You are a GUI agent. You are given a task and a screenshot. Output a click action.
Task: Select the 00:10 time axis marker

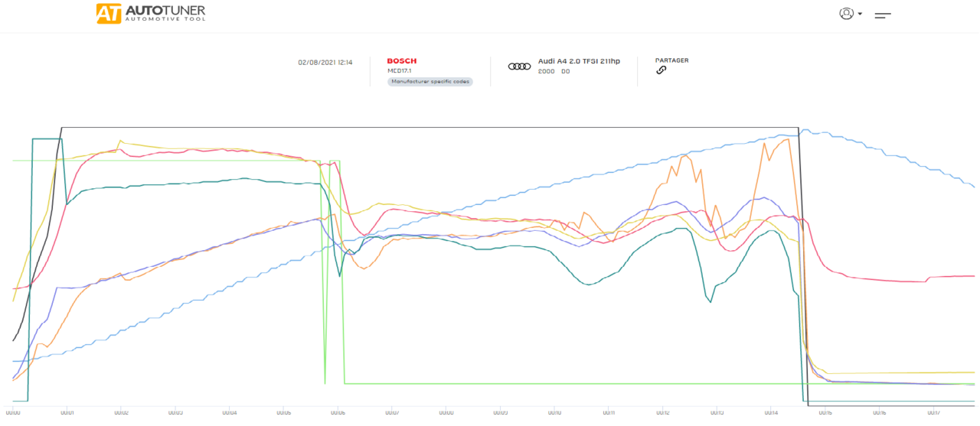[x=554, y=413]
